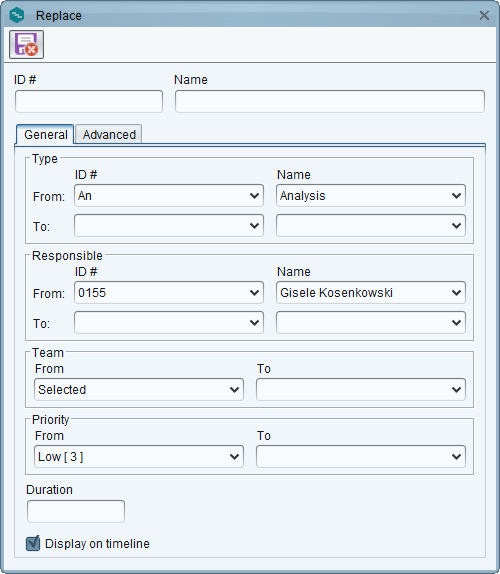Screen dimensions: 500x574
Task: Expand the Gisele Kosenkowski name dropdown
Action: (x=371, y=292)
